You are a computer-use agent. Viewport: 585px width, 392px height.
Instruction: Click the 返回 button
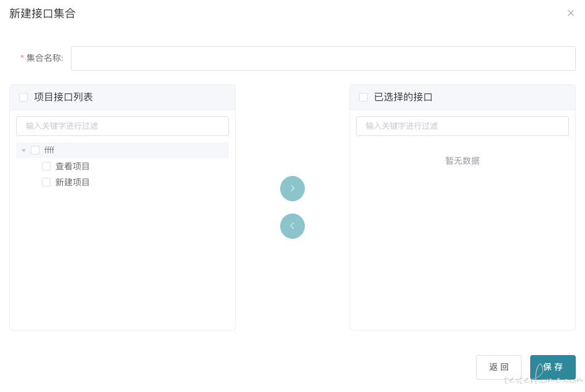click(x=498, y=367)
